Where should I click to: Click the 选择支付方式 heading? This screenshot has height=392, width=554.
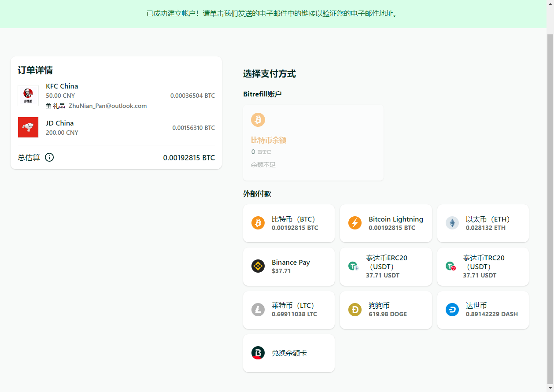[x=270, y=74]
